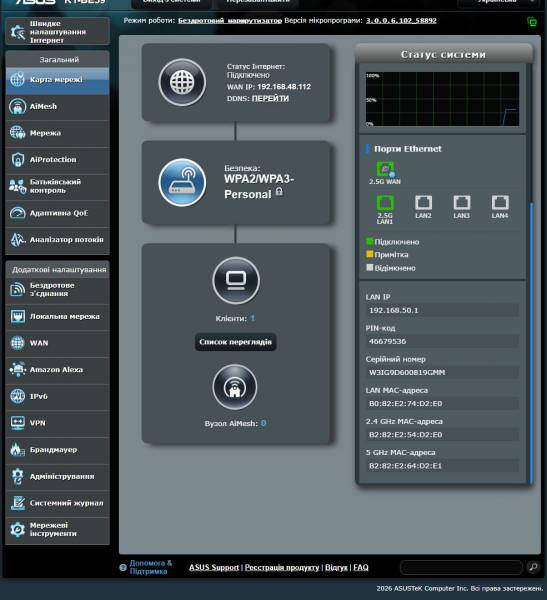547x600 pixels.
Task: Open Quick Internet Setup (Швидке налаштування Інтернет)
Action: [x=58, y=31]
